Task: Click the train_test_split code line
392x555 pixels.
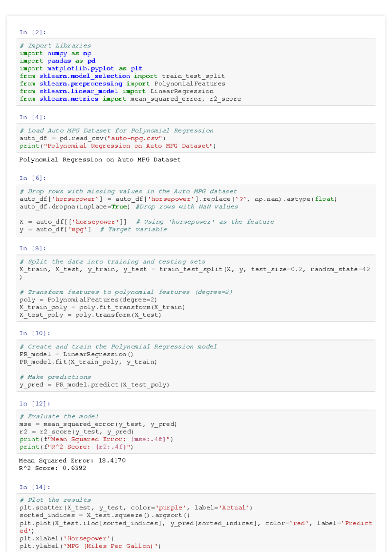Action: click(x=194, y=269)
